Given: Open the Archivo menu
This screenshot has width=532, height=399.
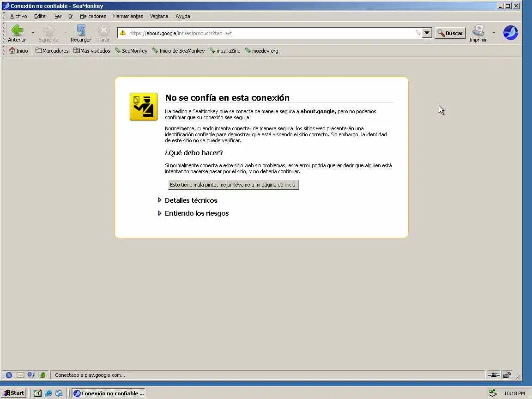Looking at the screenshot, I should point(18,16).
